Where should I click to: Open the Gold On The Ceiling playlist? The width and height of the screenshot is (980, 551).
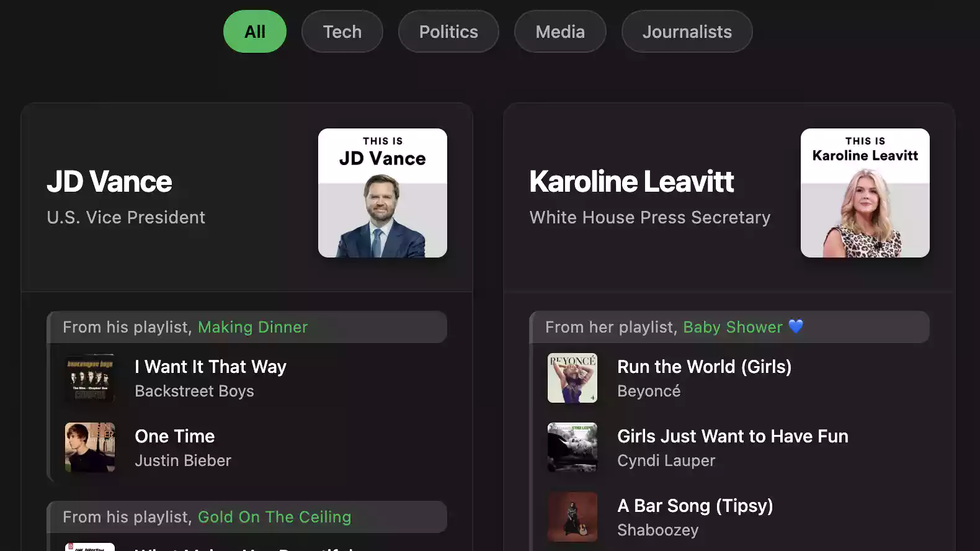click(x=274, y=517)
